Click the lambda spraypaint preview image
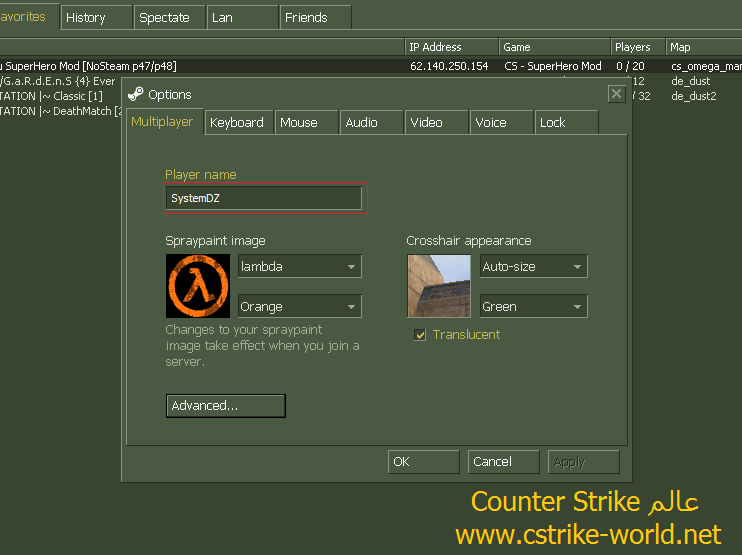This screenshot has height=555, width=742. [x=198, y=286]
